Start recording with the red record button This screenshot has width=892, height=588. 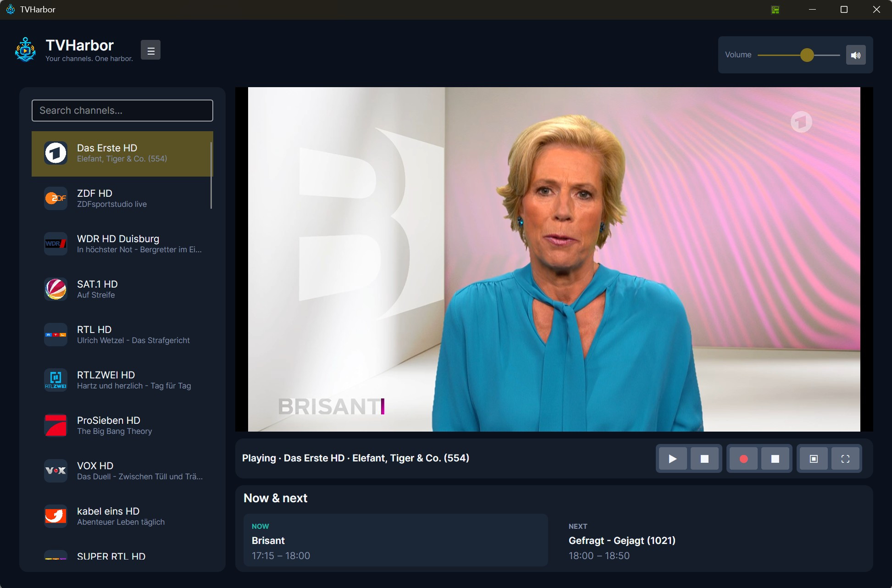pyautogui.click(x=743, y=459)
